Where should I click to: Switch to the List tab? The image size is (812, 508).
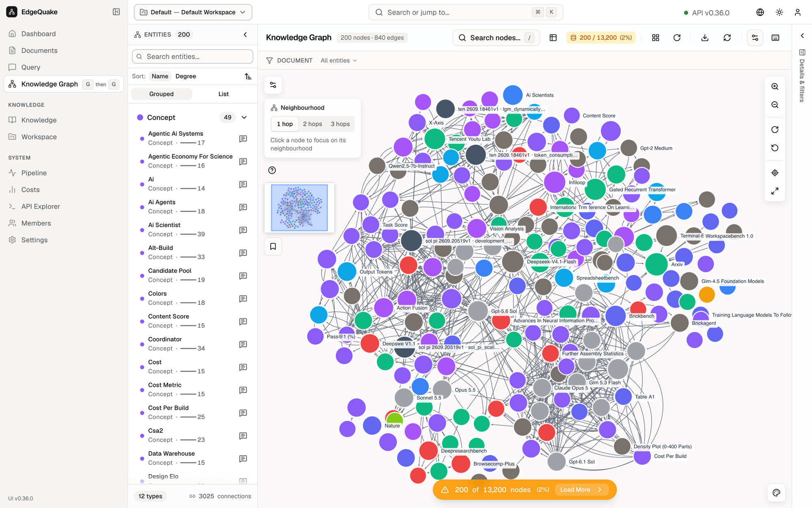click(223, 94)
